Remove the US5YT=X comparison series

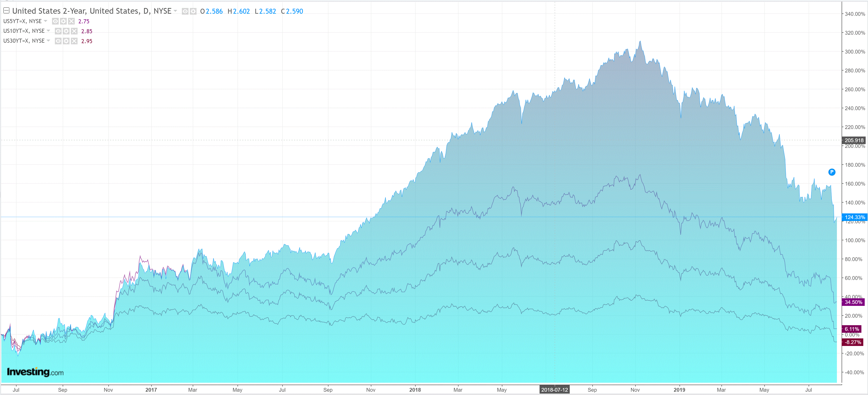pyautogui.click(x=71, y=21)
